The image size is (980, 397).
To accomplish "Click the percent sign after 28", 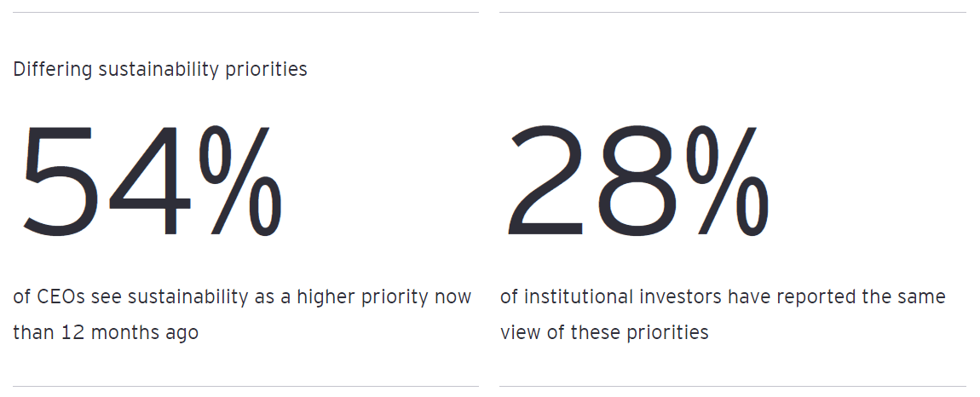I will click(x=729, y=181).
